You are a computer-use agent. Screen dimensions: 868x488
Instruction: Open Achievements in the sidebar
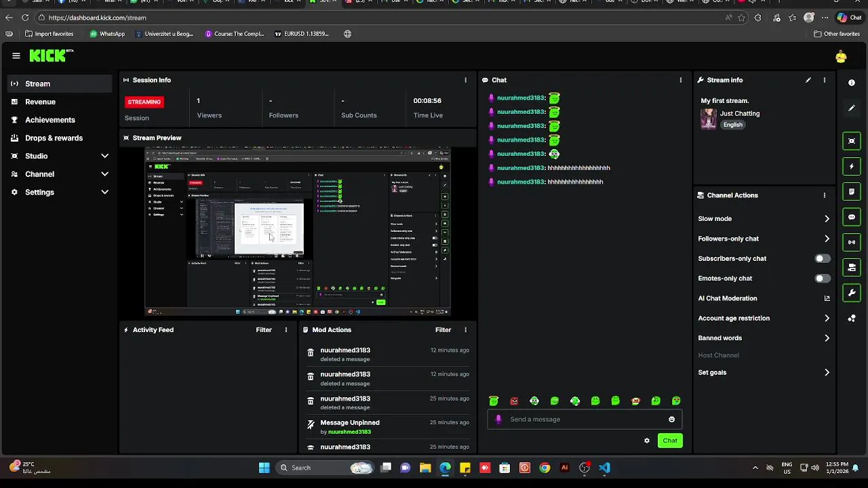pos(60,120)
